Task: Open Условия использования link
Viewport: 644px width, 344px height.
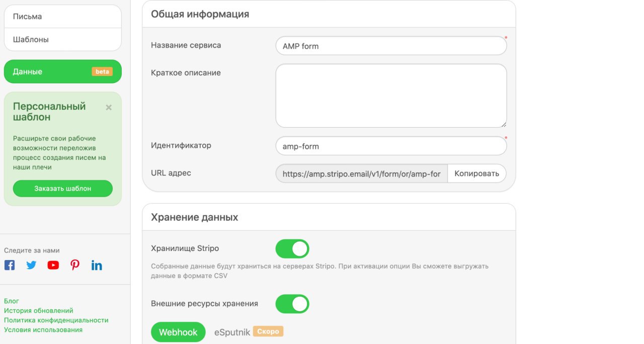Action: pyautogui.click(x=43, y=329)
